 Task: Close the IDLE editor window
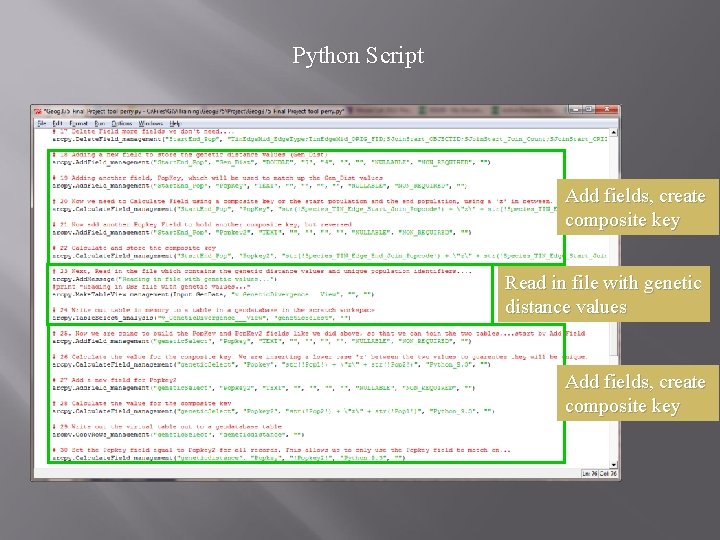[606, 109]
